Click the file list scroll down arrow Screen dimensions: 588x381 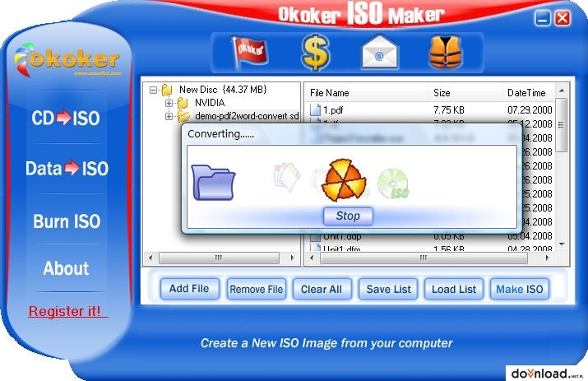pyautogui.click(x=562, y=244)
